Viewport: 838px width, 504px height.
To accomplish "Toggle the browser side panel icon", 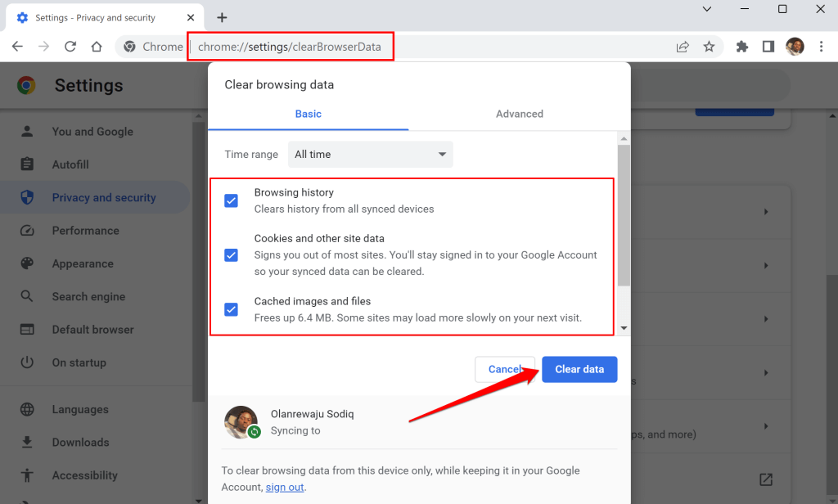I will 768,47.
